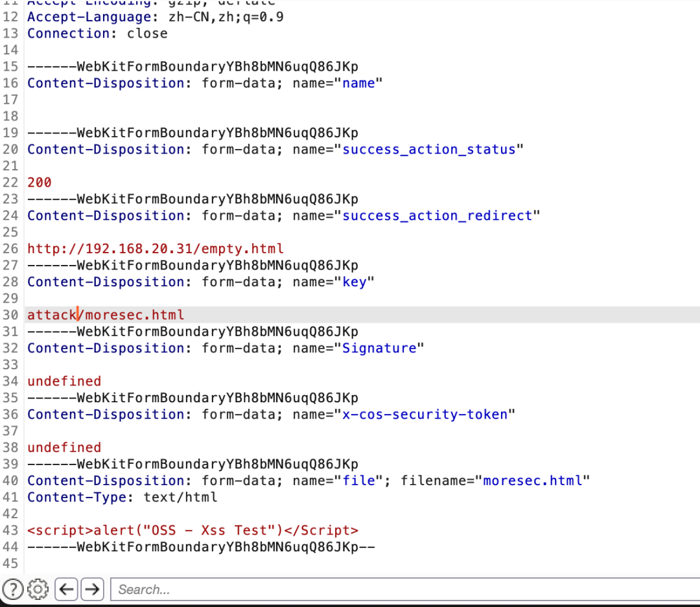This screenshot has height=607, width=700.
Task: Select 'Content-Type: text/html' line
Action: pos(122,498)
